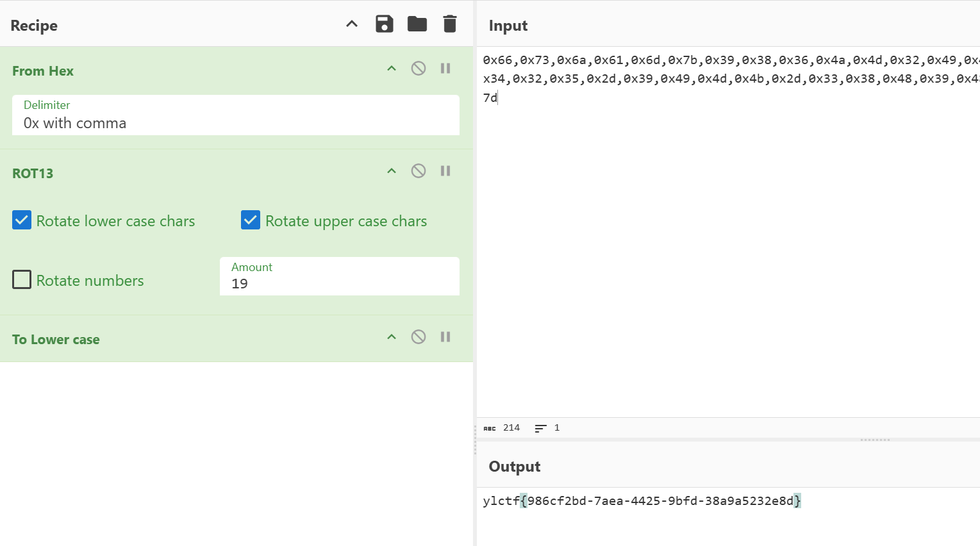The image size is (980, 546).
Task: Open the Load recipe folder icon
Action: pyautogui.click(x=417, y=24)
